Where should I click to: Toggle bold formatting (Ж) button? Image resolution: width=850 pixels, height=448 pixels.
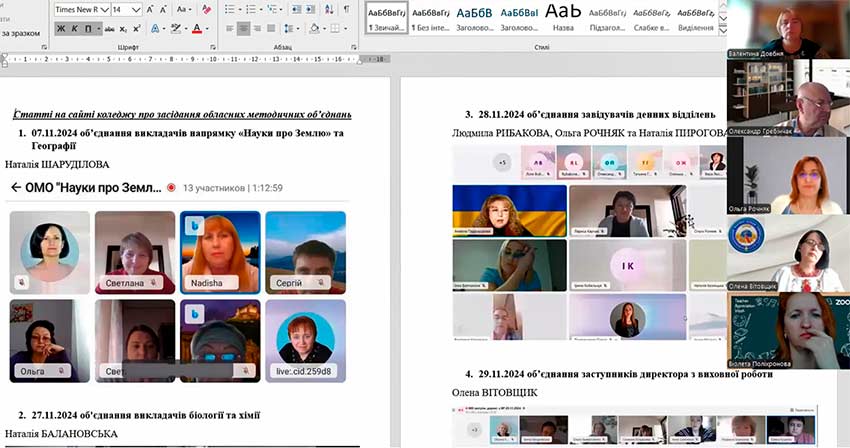click(61, 29)
